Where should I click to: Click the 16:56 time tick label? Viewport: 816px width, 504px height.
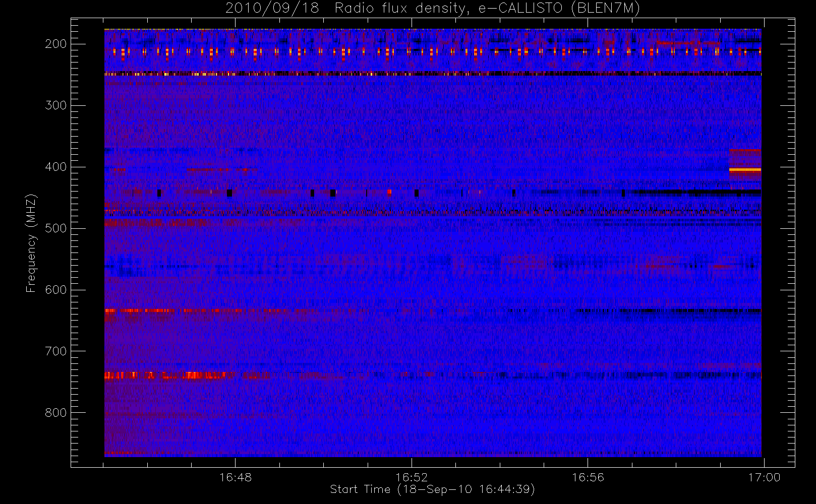(x=588, y=477)
